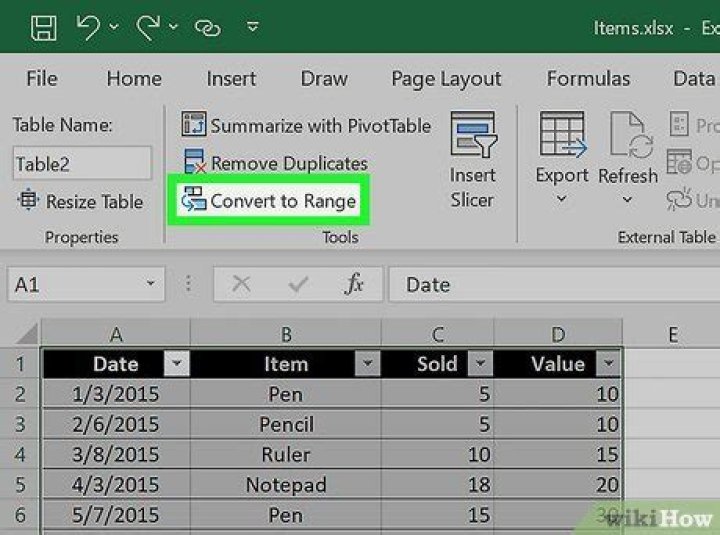Switch to the Draw tab
This screenshot has height=535, width=720.
[x=324, y=79]
